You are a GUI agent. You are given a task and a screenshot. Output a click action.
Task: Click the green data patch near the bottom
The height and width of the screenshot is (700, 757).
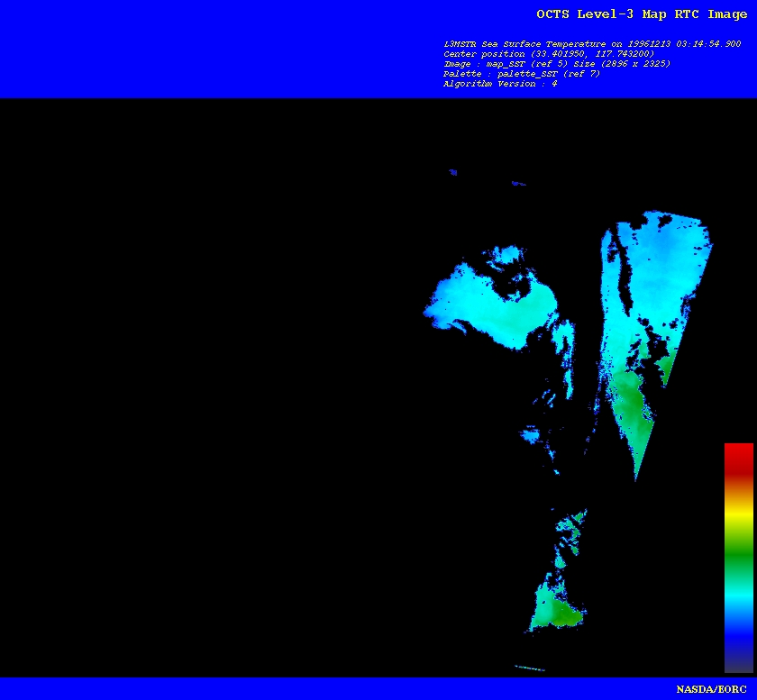(554, 608)
